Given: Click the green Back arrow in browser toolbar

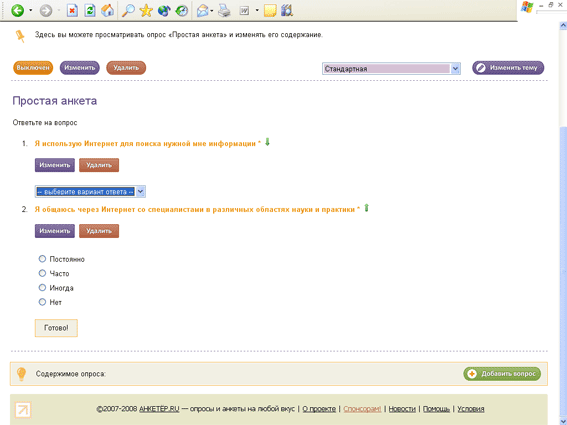Looking at the screenshot, I should pyautogui.click(x=17, y=10).
